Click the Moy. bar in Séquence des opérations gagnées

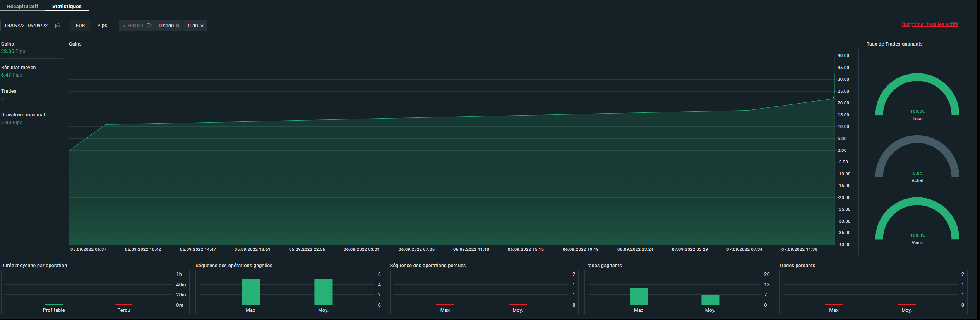pyautogui.click(x=323, y=292)
